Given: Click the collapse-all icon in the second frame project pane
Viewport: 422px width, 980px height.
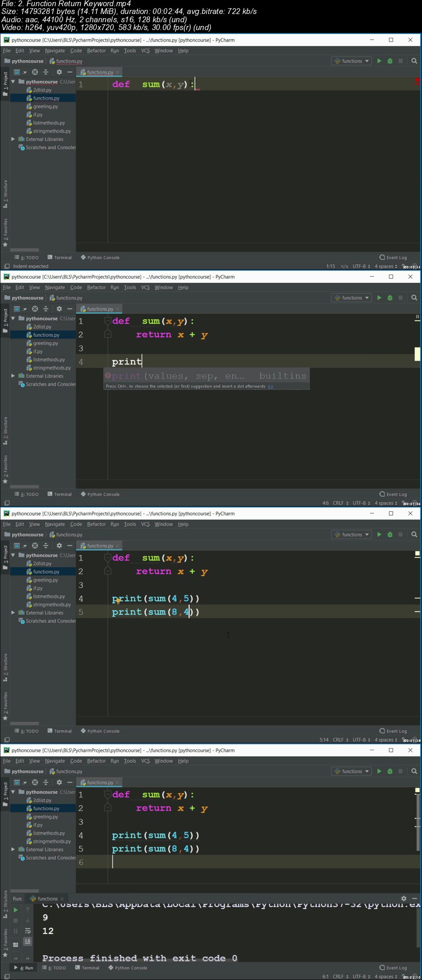Looking at the screenshot, I should tap(46, 309).
